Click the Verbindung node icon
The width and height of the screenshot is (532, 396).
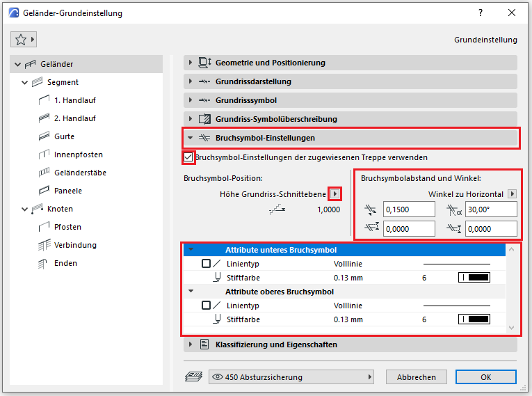44,245
